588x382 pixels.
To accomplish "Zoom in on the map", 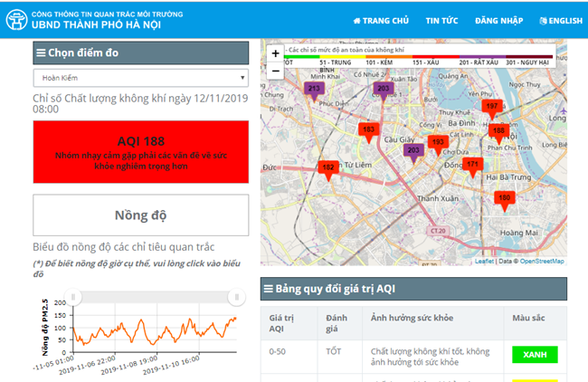I will 275,53.
